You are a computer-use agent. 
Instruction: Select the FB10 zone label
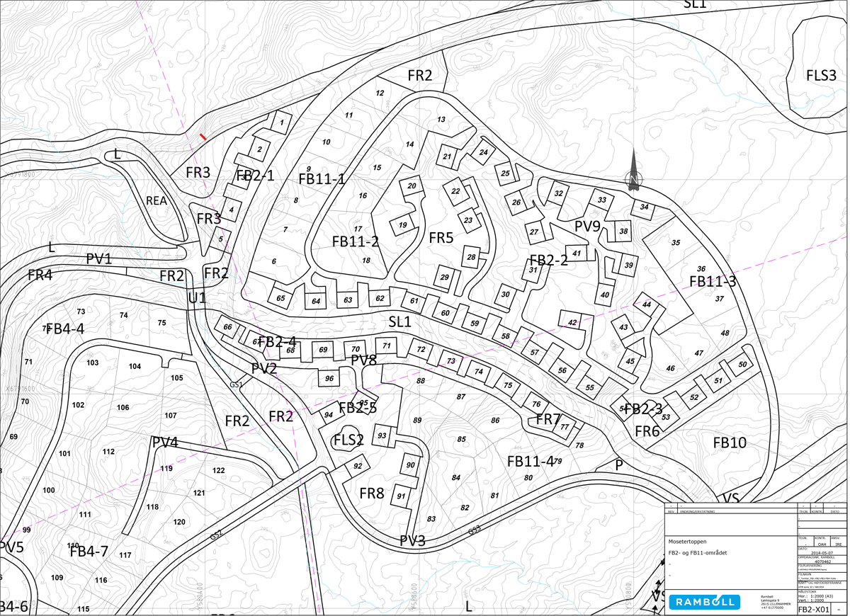tap(730, 443)
